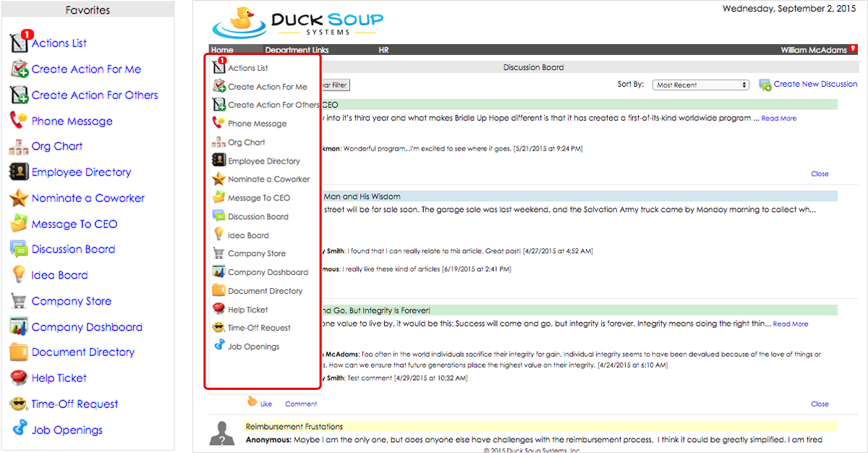868x453 pixels.
Task: Open Org Chart icon in Favorites panel
Action: click(x=19, y=147)
